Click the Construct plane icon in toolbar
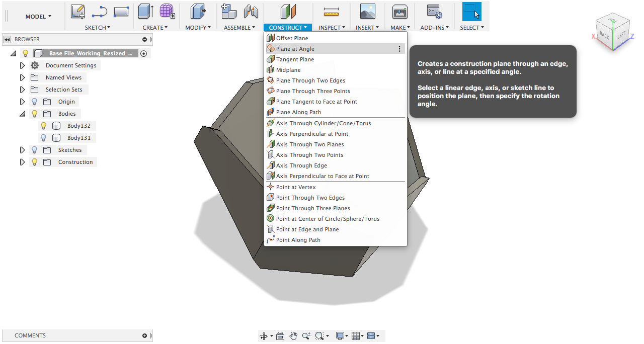The width and height of the screenshot is (644, 344). click(x=288, y=11)
